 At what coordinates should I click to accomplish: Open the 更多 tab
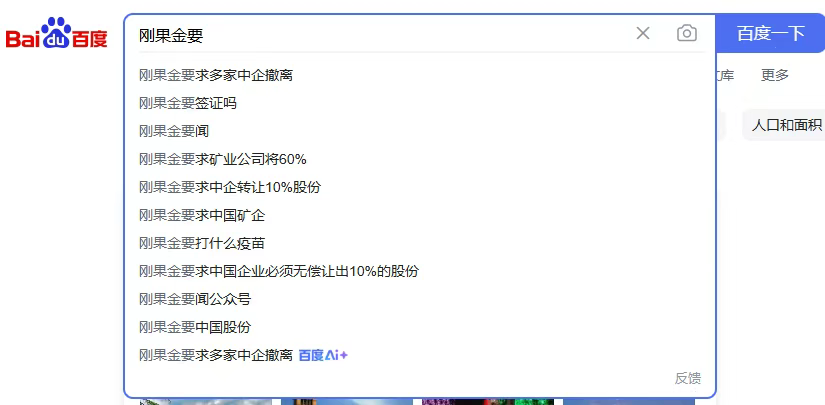pos(774,75)
